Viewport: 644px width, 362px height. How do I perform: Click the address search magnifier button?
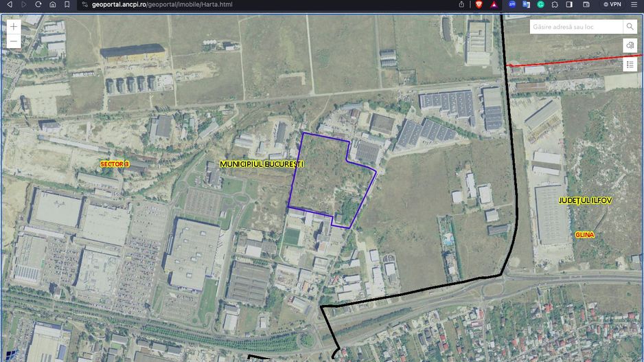pyautogui.click(x=630, y=27)
